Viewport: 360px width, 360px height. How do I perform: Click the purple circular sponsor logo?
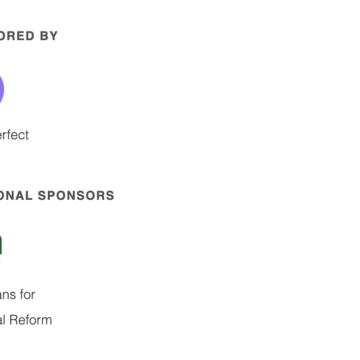pyautogui.click(x=2, y=89)
